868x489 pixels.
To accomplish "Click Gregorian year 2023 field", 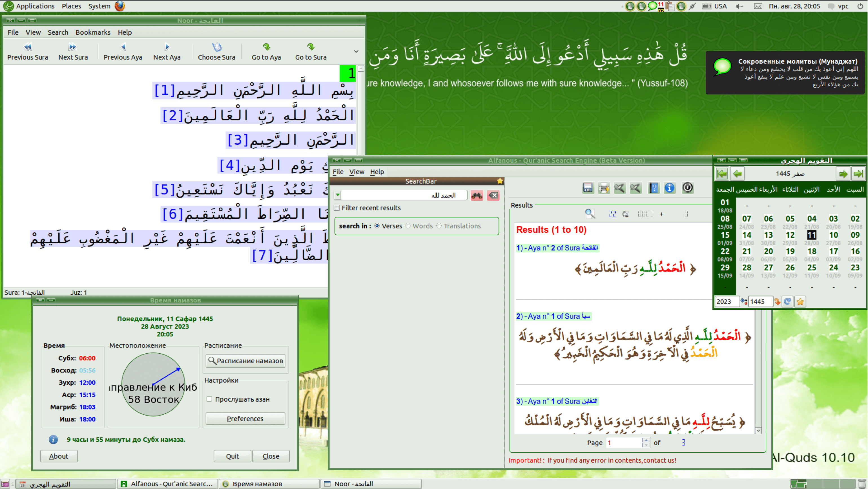I will coord(727,301).
